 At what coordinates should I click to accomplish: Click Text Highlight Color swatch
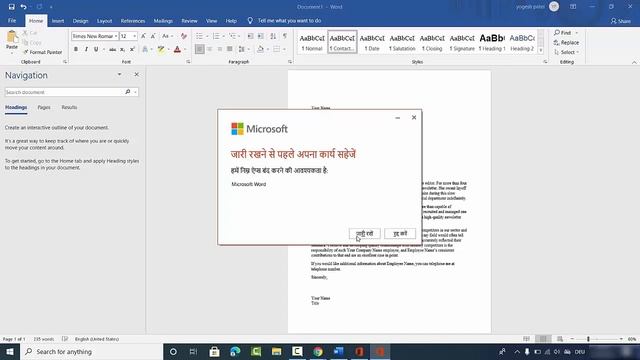161,49
